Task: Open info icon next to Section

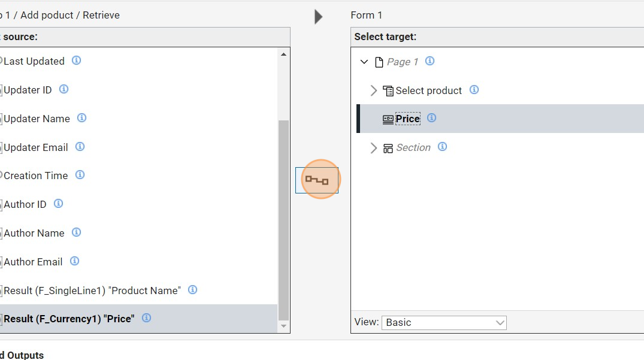Action: (x=442, y=147)
